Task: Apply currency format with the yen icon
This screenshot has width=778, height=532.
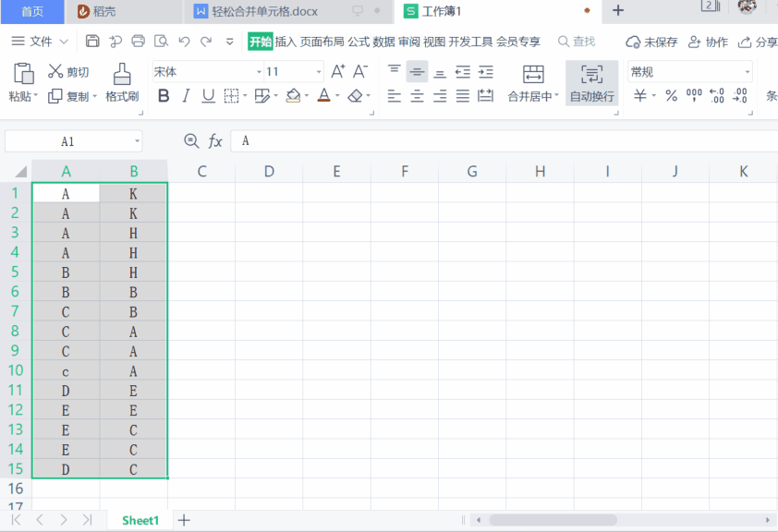Action: click(640, 95)
